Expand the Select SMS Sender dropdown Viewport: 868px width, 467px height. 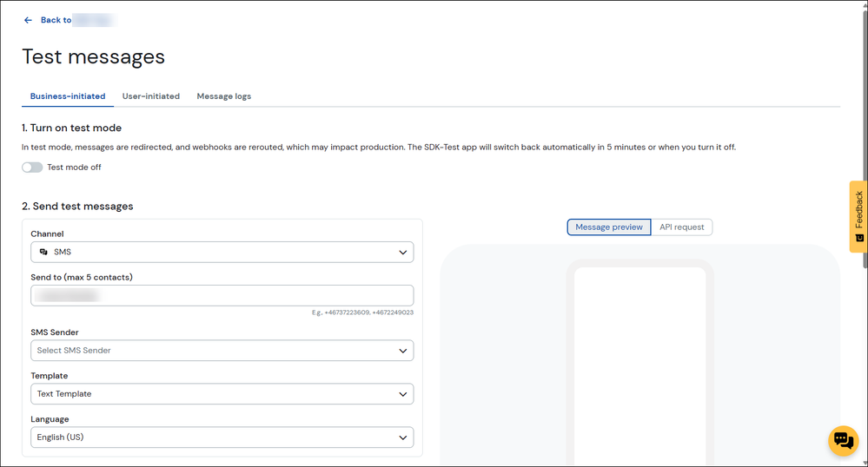pyautogui.click(x=222, y=351)
